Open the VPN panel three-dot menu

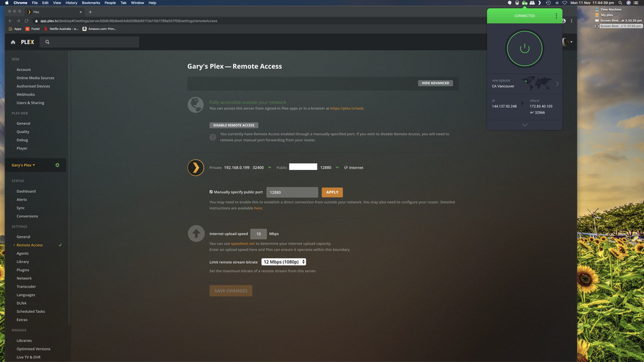556,16
